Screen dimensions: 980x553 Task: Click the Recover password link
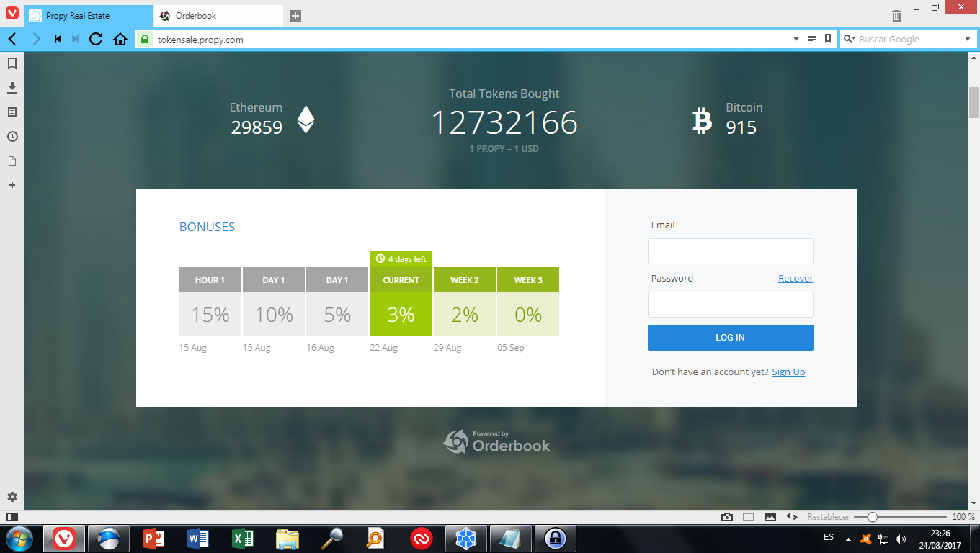coord(796,279)
